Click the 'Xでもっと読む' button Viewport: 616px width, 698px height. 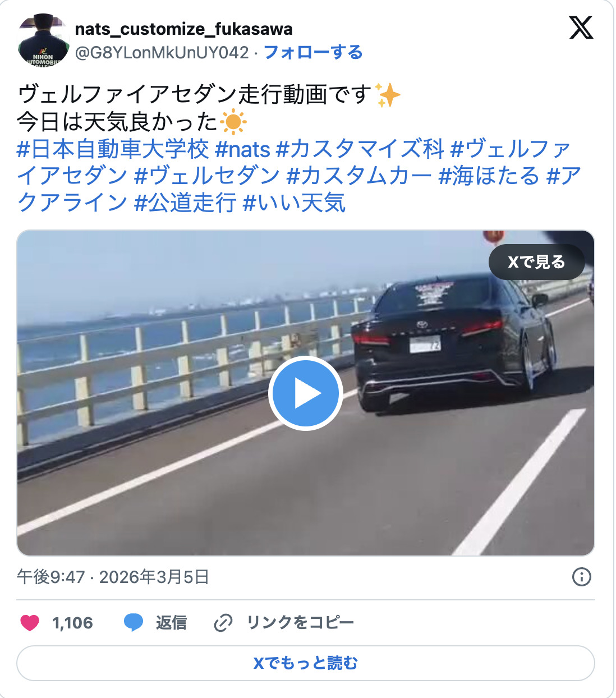(x=306, y=663)
